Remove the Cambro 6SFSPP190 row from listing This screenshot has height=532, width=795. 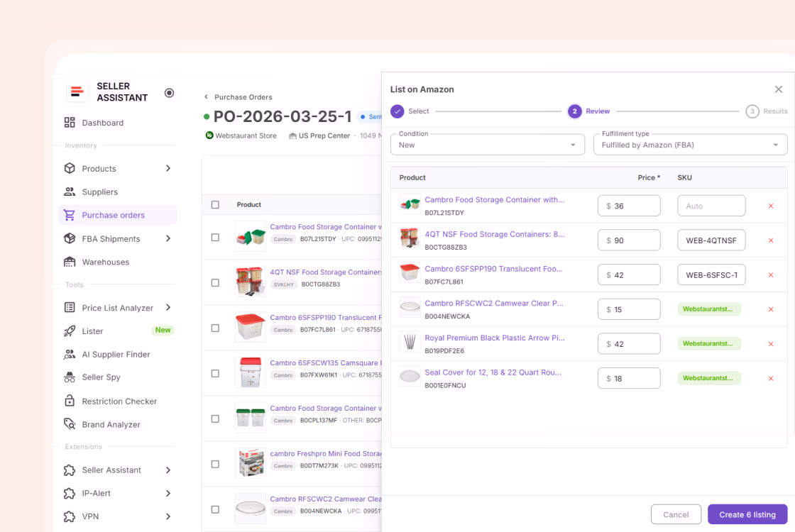click(x=771, y=275)
